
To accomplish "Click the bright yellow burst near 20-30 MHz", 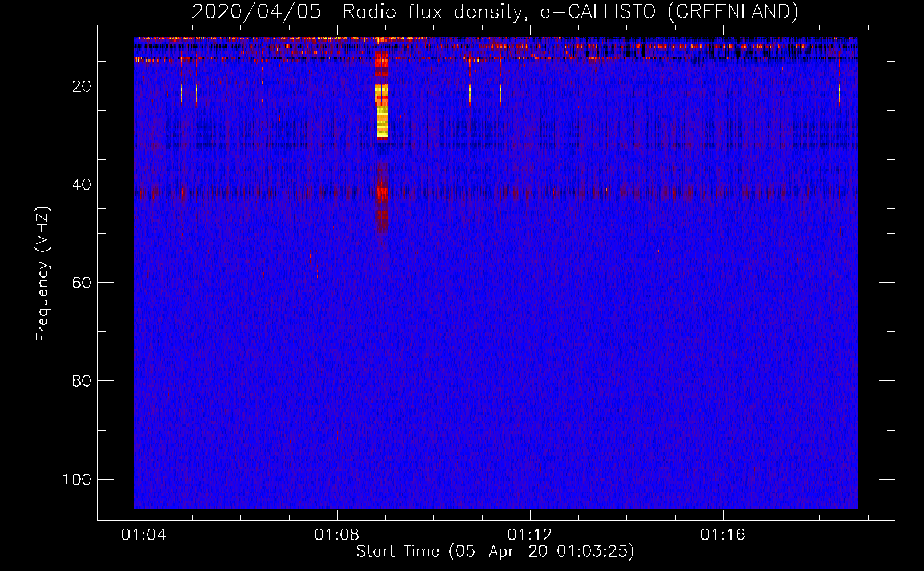I will click(x=381, y=111).
